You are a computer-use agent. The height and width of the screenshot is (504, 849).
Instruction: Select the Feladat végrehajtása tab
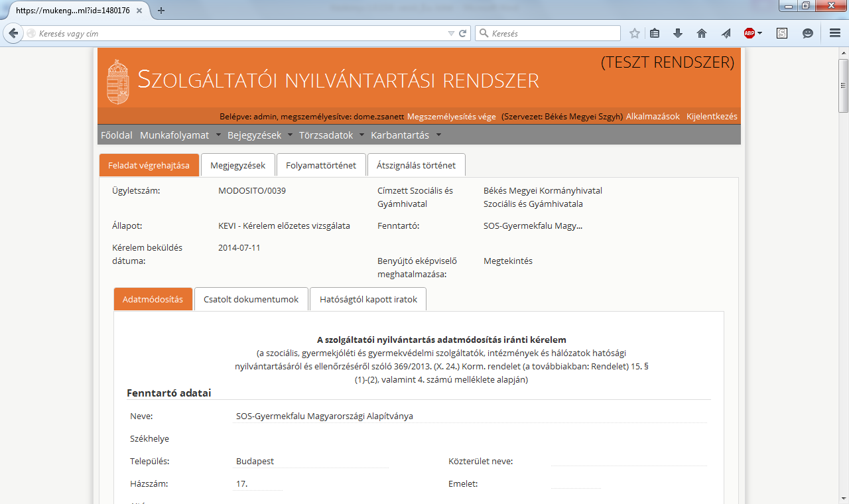pyautogui.click(x=149, y=165)
